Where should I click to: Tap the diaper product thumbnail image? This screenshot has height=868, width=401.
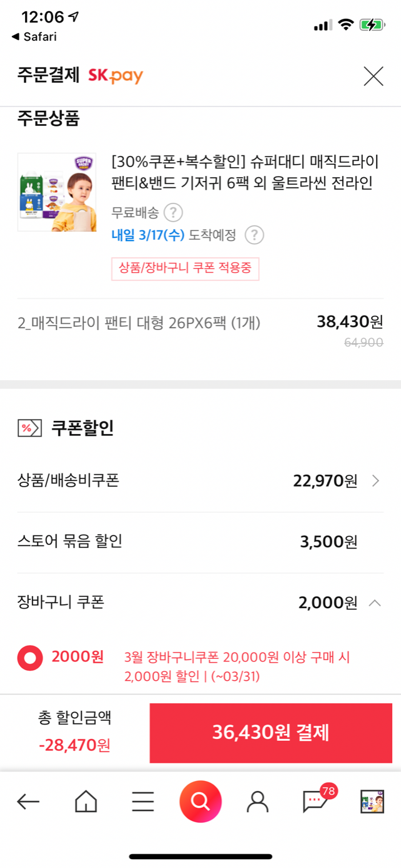(x=57, y=192)
